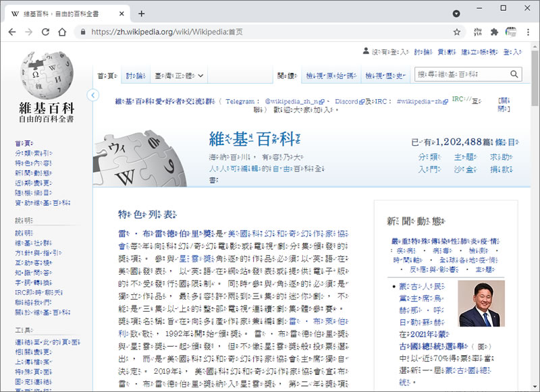Switch to the 討論 tab

(136, 76)
